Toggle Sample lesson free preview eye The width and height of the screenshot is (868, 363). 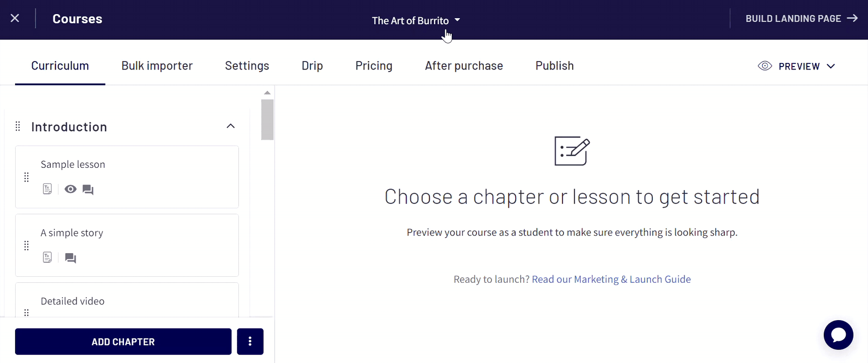[x=71, y=189]
